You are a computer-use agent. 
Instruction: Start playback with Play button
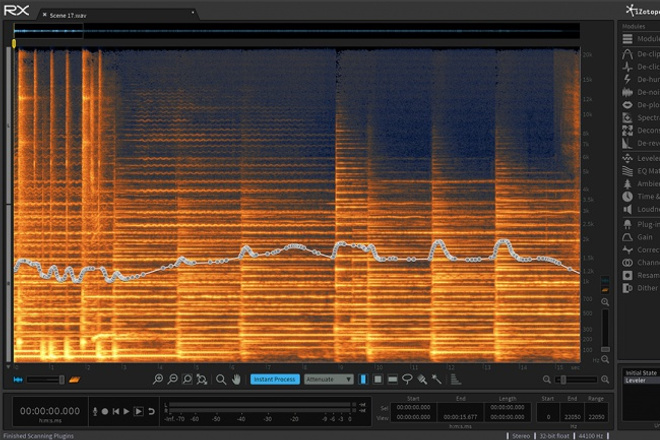point(126,411)
